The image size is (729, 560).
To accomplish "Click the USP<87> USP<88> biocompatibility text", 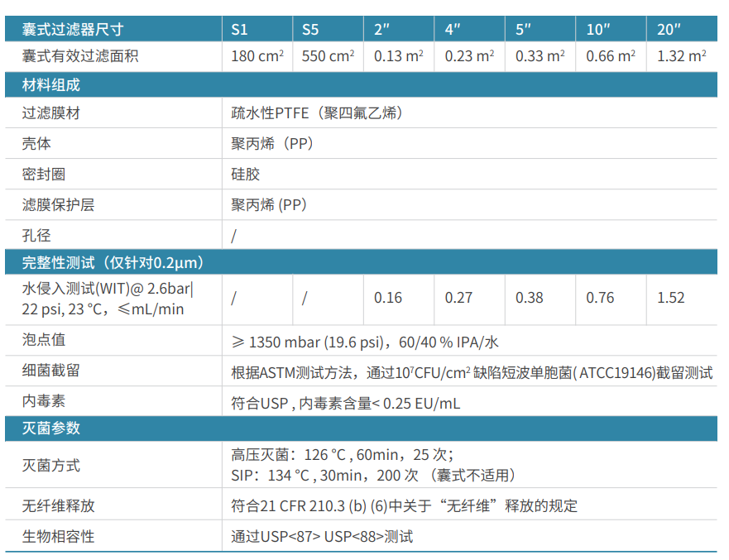I will coord(322,536).
